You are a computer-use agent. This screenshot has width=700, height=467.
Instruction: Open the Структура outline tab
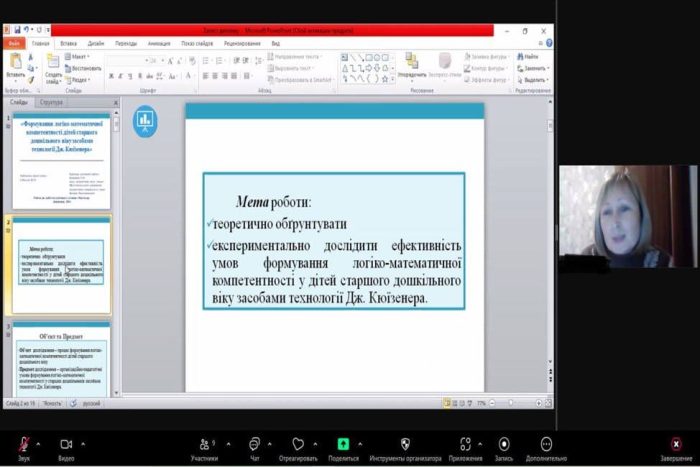tap(51, 102)
